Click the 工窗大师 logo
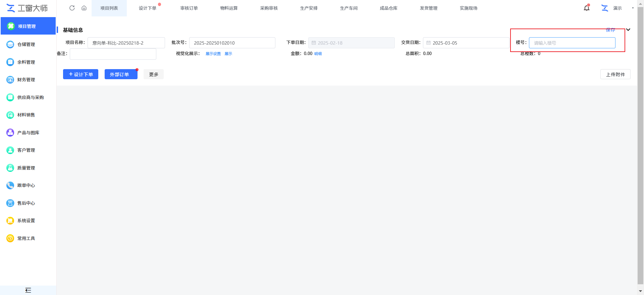 [28, 8]
